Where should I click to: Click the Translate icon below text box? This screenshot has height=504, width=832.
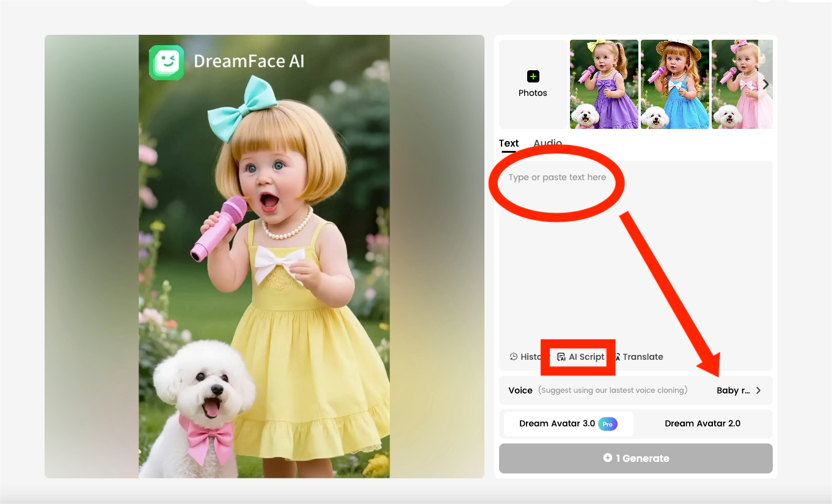[617, 357]
